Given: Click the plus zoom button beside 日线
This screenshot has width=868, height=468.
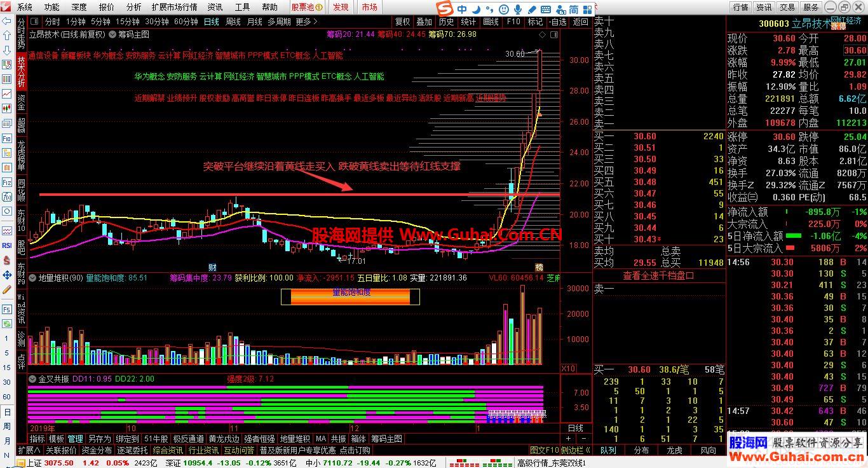Looking at the screenshot, I should click(x=567, y=438).
